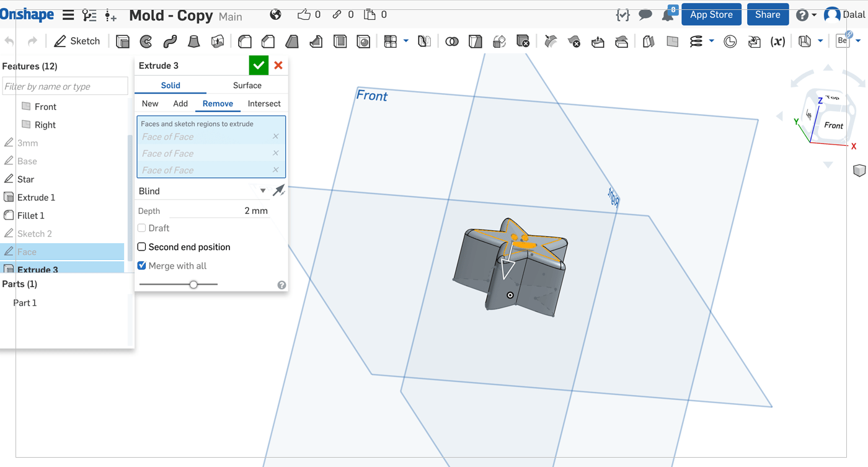The width and height of the screenshot is (868, 467).
Task: Expand the Linear pattern dropdown arrow
Action: [406, 42]
